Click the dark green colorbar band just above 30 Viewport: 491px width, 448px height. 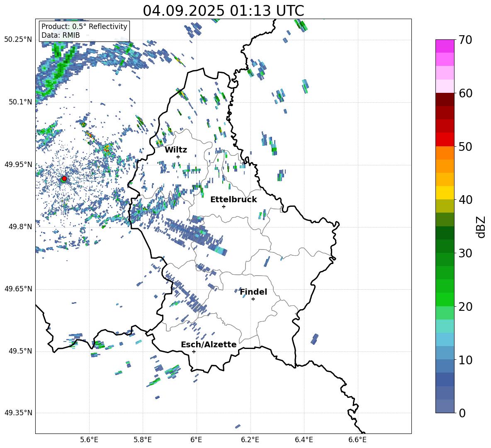(x=445, y=246)
